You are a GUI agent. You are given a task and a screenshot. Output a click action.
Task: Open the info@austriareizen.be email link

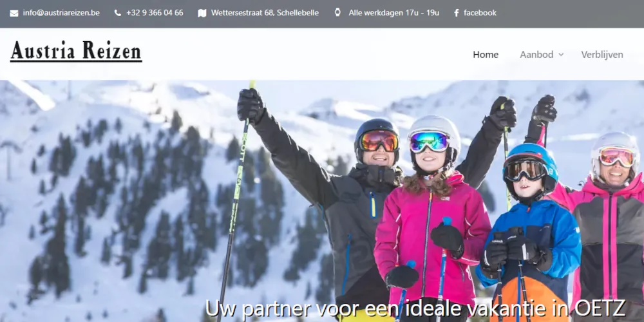(61, 13)
